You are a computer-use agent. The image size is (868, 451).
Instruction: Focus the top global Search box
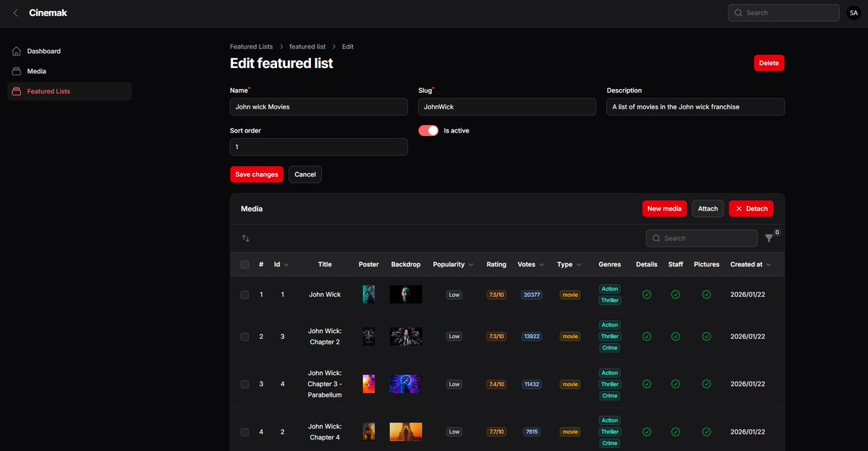785,13
